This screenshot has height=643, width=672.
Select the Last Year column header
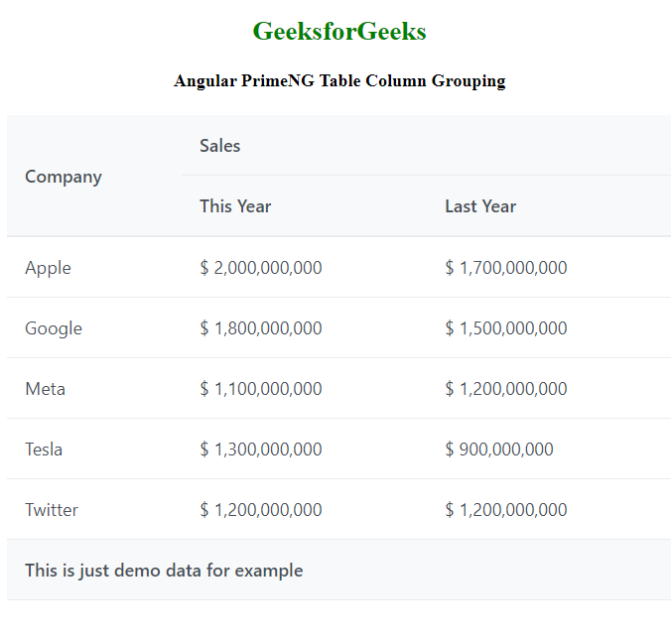click(x=480, y=206)
